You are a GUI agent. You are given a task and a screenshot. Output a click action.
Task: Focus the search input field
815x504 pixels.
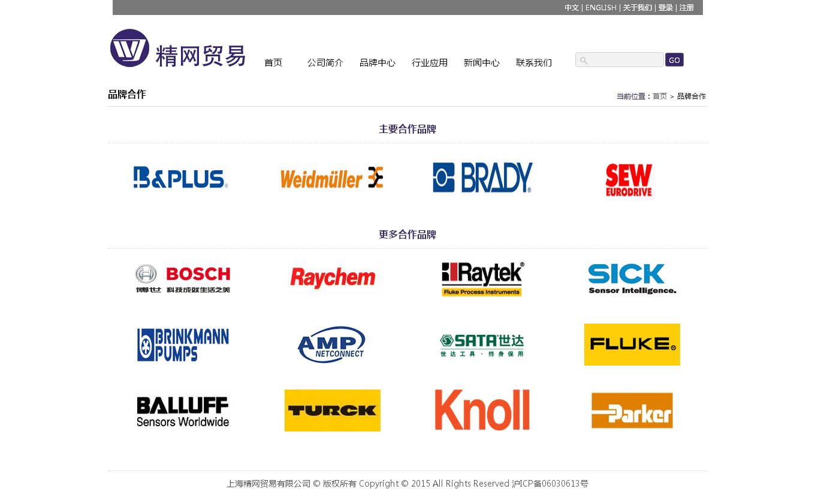620,60
